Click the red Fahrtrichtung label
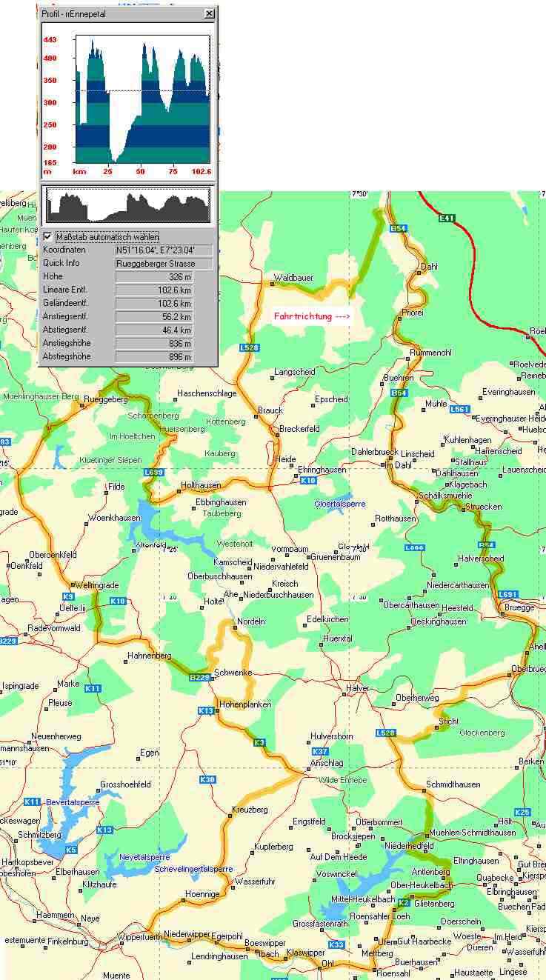Image resolution: width=546 pixels, height=980 pixels. point(311,316)
